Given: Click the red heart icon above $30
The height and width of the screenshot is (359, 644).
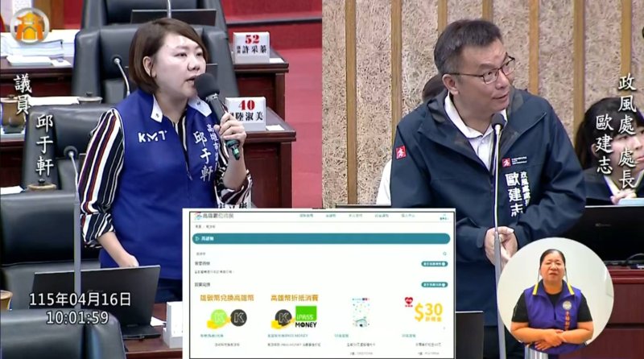Looking at the screenshot, I should tap(409, 302).
